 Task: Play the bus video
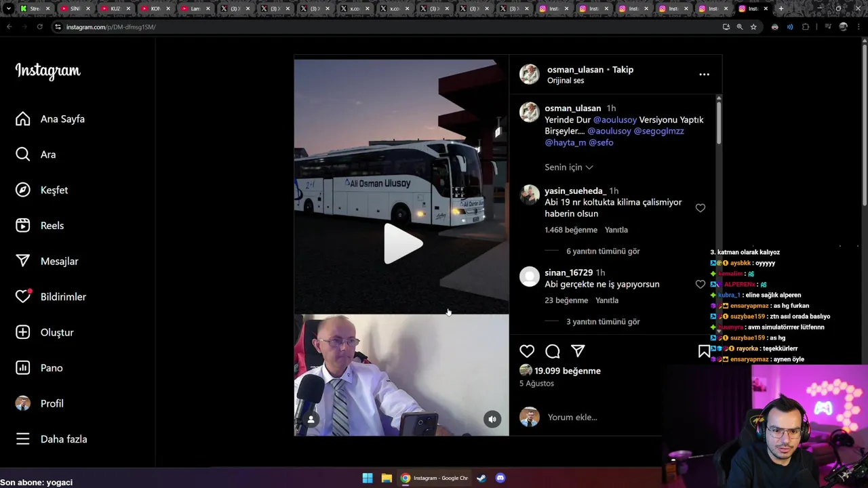coord(402,243)
